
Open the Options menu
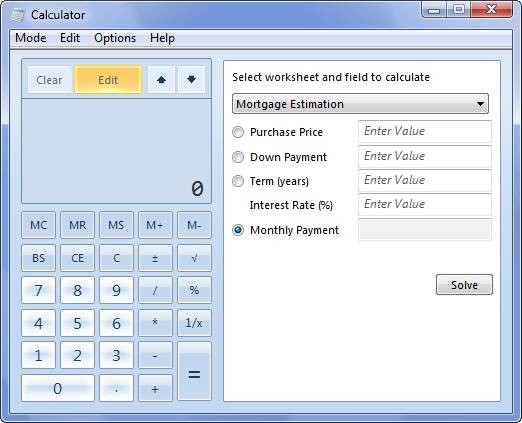point(115,38)
